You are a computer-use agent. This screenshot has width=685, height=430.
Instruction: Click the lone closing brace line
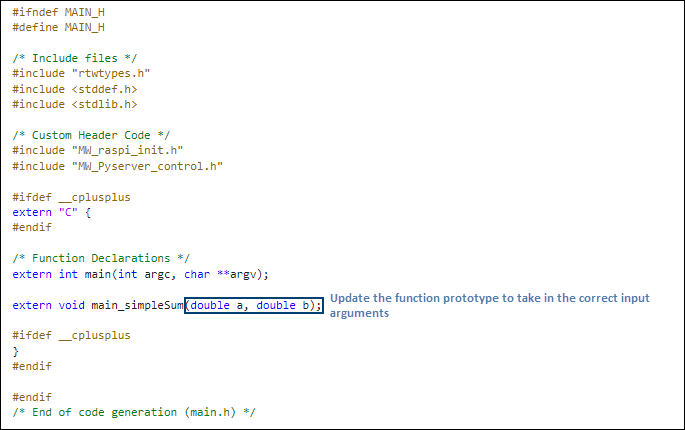click(x=16, y=351)
